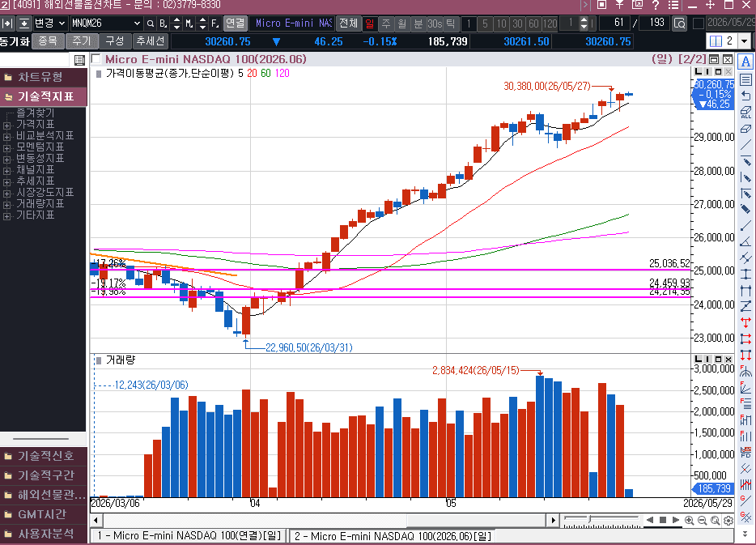The image size is (756, 545).
Task: Click the chart lookup icon beside 193
Action: [x=680, y=23]
